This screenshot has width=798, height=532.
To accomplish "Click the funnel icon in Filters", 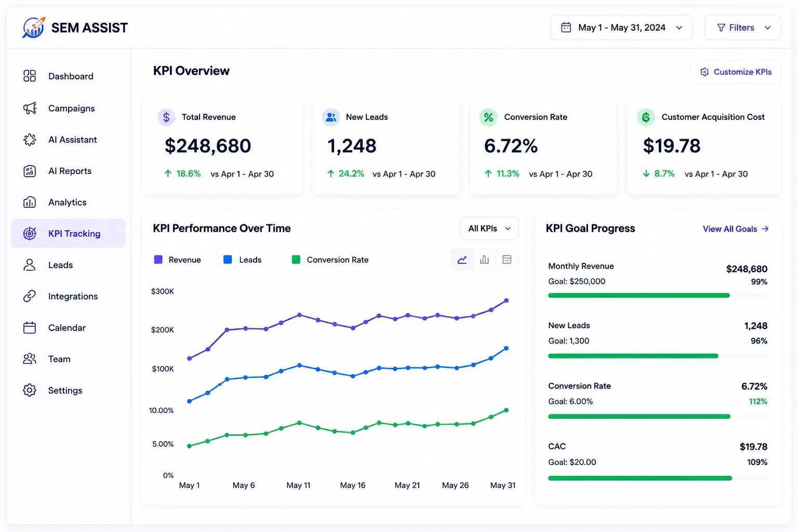I will pyautogui.click(x=721, y=28).
